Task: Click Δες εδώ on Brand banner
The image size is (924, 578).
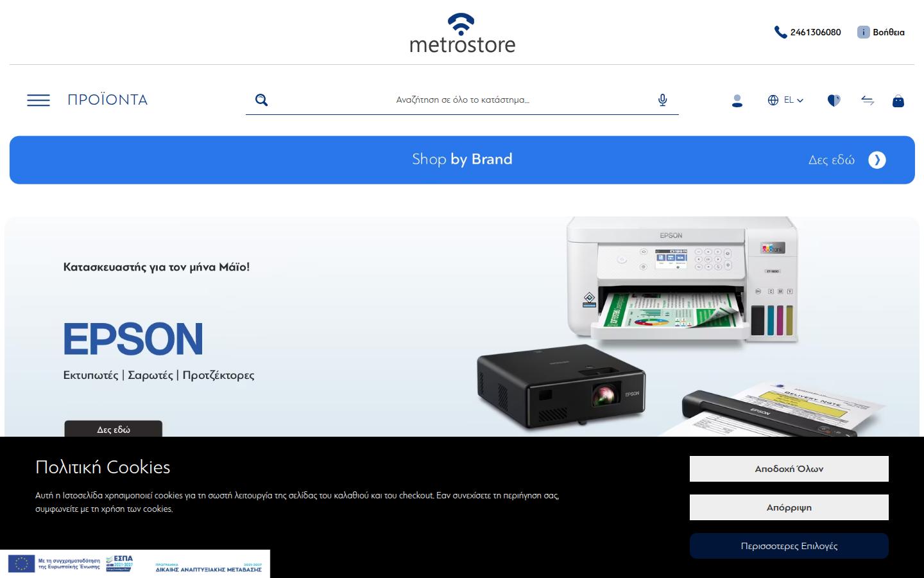Action: tap(832, 160)
